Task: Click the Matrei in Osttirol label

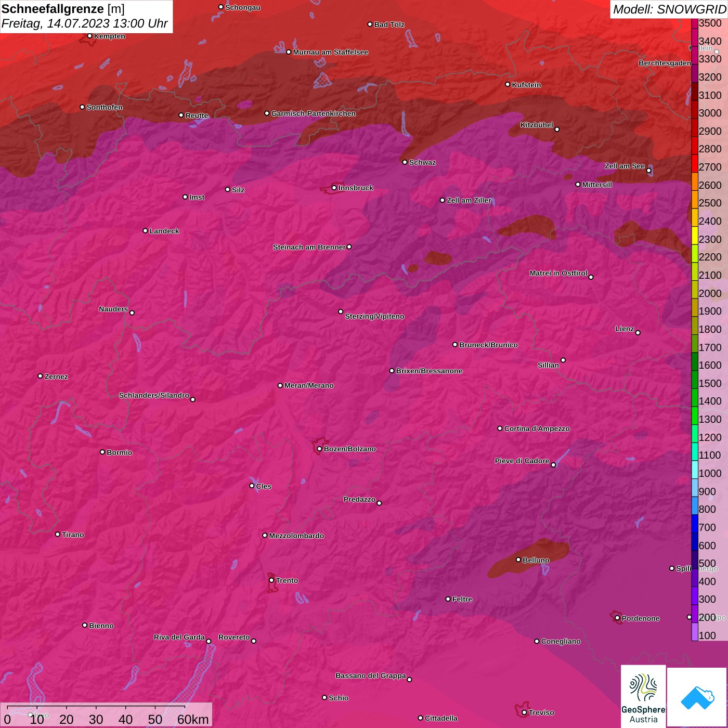Action: [x=558, y=273]
